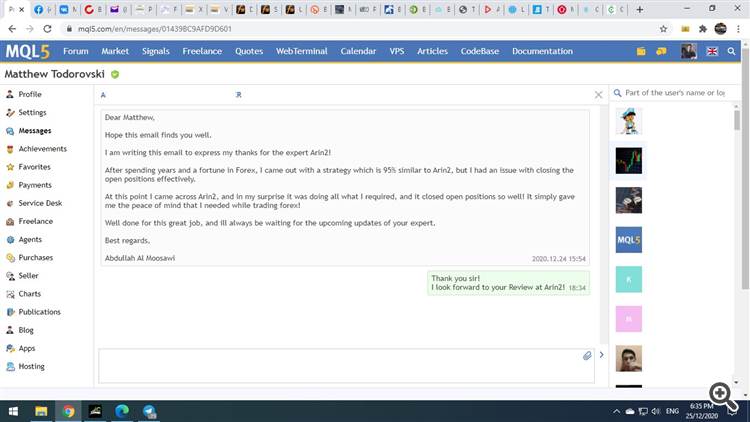
Task: Open Telegram from taskbar
Action: pyautogui.click(x=149, y=411)
